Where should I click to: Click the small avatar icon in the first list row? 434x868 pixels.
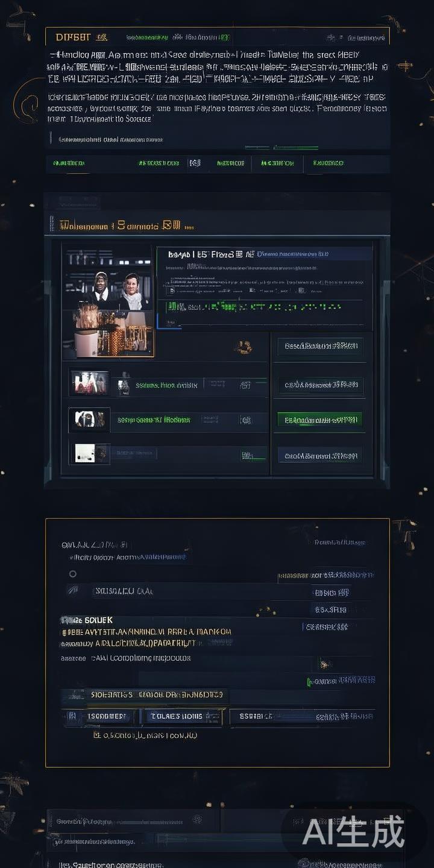pos(124,384)
